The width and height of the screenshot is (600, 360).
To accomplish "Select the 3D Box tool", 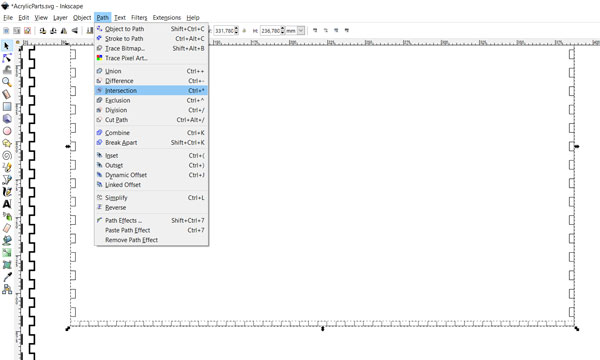I will pos(7,119).
